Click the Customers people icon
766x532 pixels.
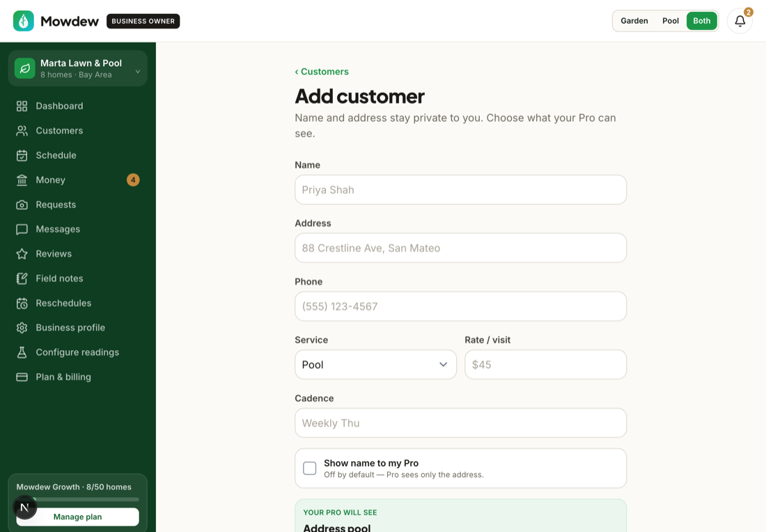point(22,130)
